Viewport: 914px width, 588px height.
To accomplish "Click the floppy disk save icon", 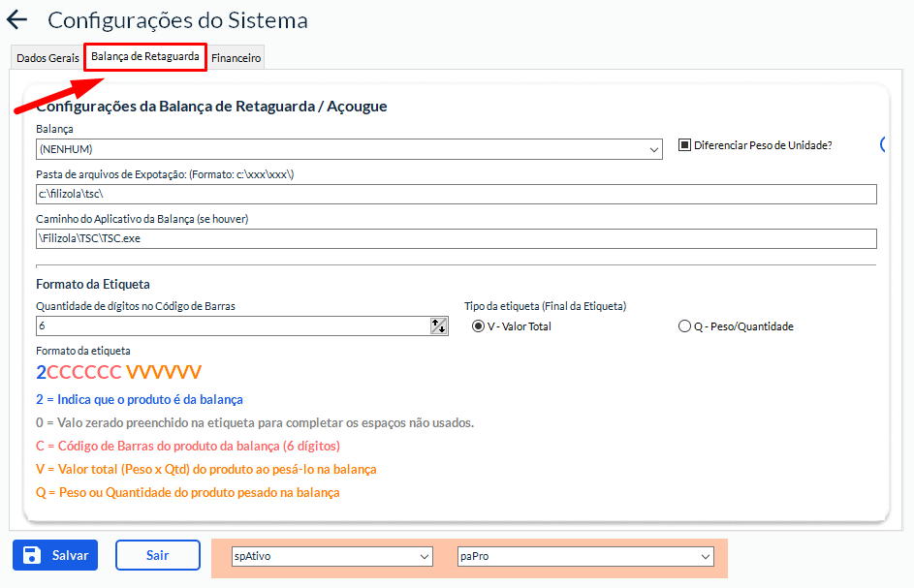I will [32, 555].
